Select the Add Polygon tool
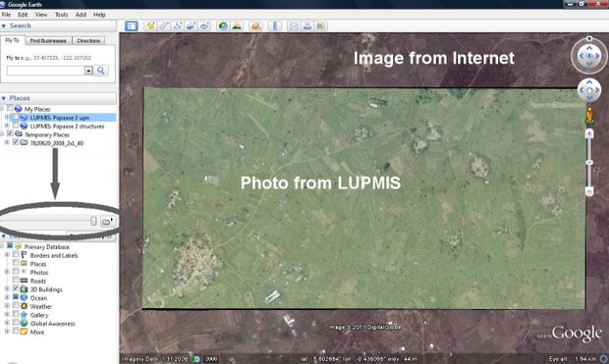 click(163, 26)
